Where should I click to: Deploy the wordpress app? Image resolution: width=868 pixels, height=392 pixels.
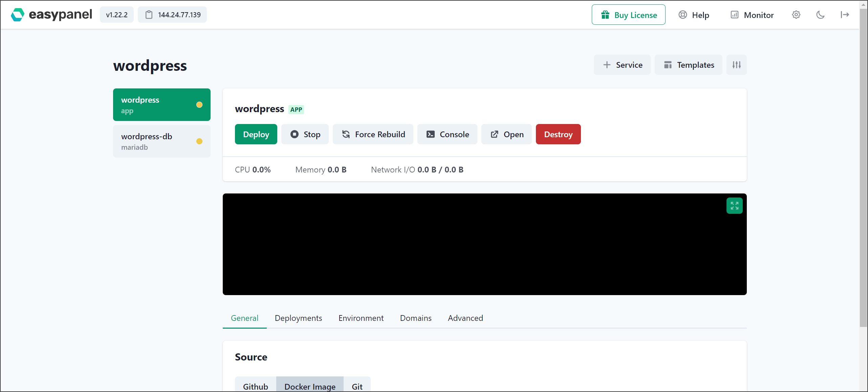click(x=256, y=134)
